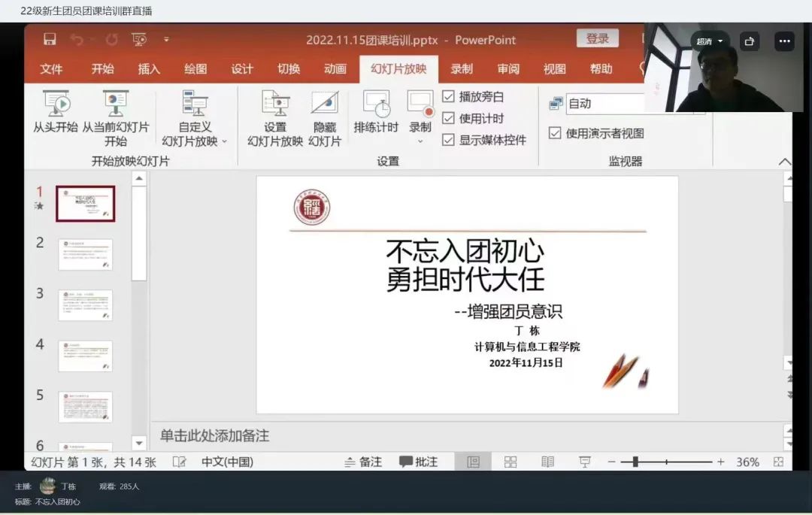Click the Save icon in title bar
This screenshot has height=515, width=812.
pyautogui.click(x=50, y=39)
